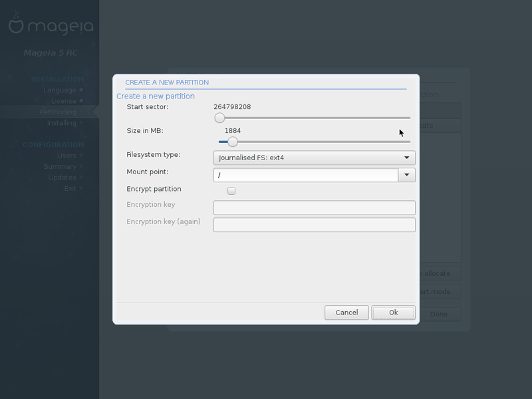Open the Filesystem type dropdown
532x399 pixels.
click(x=314, y=158)
